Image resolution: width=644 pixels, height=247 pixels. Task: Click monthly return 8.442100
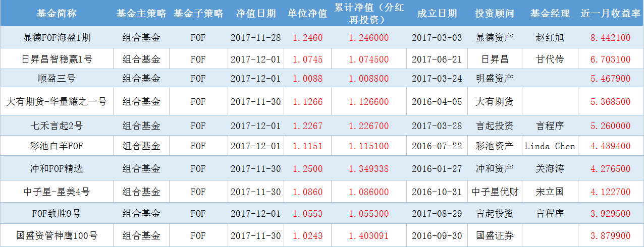[610, 38]
